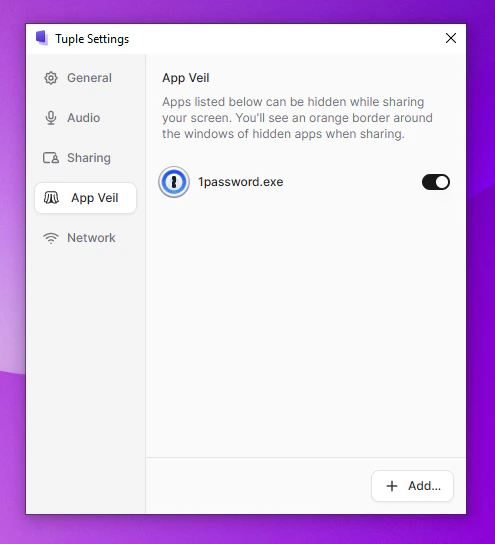Switch to the Sharing settings tab
The width and height of the screenshot is (495, 544).
[x=85, y=158]
